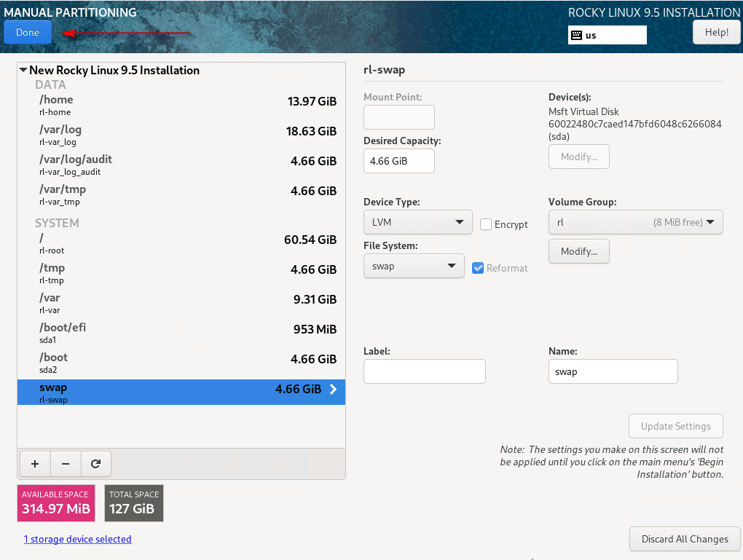
Task: Open the 1 storage device selected link
Action: click(78, 540)
